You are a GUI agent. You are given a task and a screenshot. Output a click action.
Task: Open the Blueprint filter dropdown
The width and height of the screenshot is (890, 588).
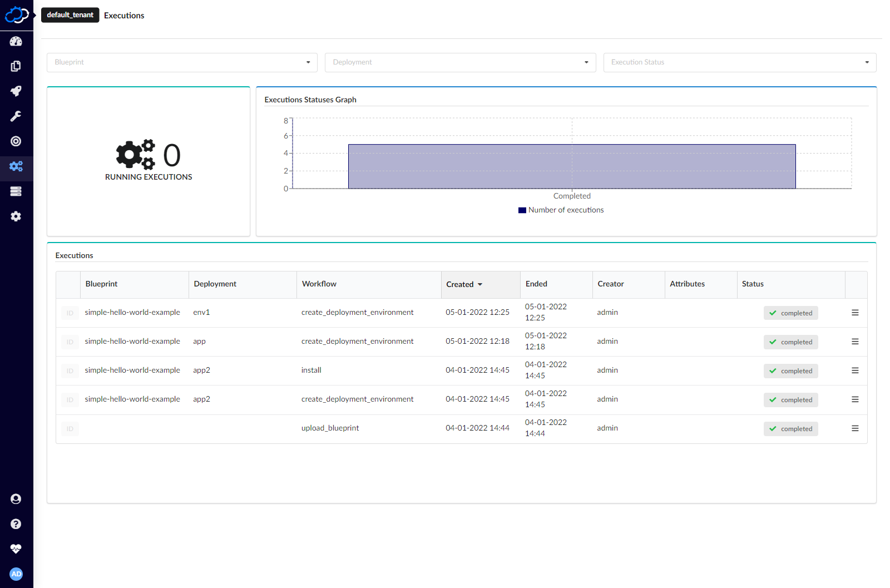click(182, 62)
